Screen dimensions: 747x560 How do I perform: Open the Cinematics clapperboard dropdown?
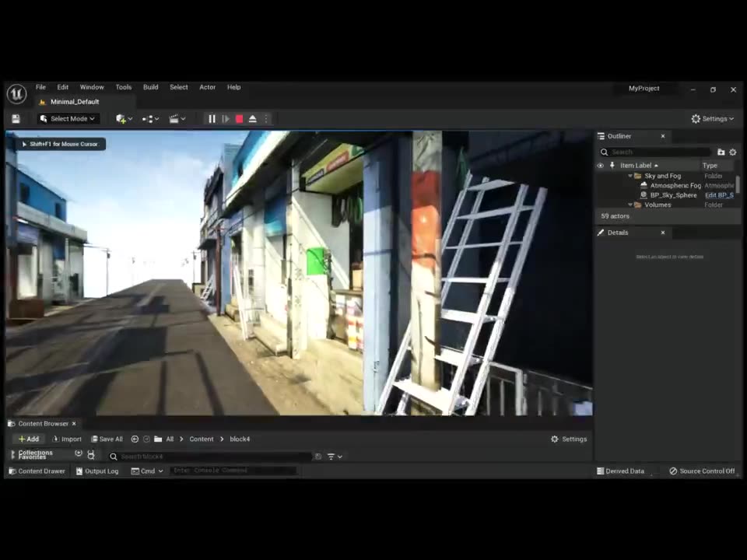click(x=177, y=119)
